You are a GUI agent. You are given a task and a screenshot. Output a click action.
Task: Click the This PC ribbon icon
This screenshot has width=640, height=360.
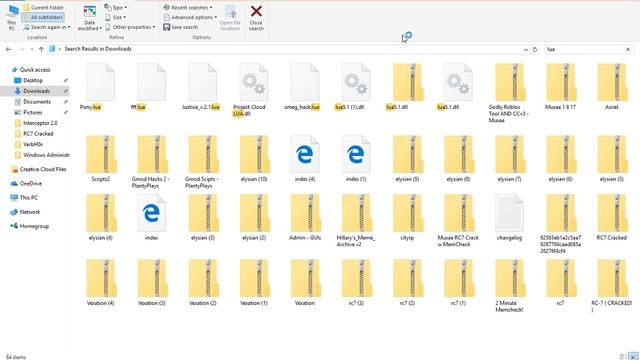(x=12, y=18)
